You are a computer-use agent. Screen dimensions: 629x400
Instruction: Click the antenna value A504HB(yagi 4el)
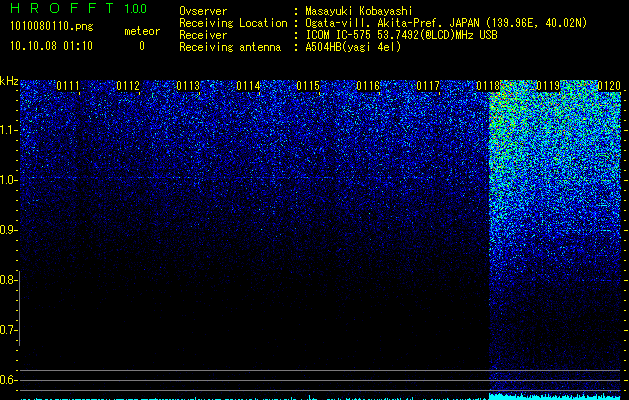[x=353, y=47]
